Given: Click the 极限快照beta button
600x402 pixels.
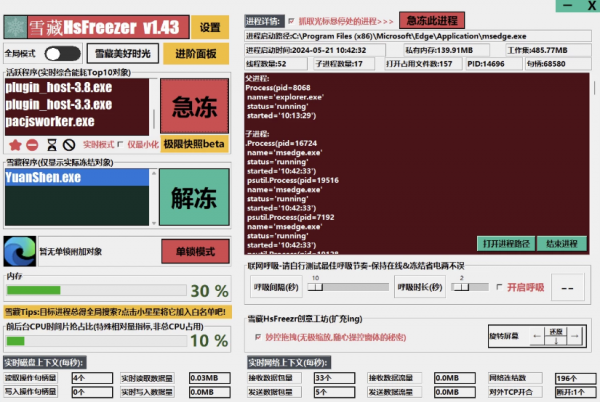Looking at the screenshot, I should (194, 144).
